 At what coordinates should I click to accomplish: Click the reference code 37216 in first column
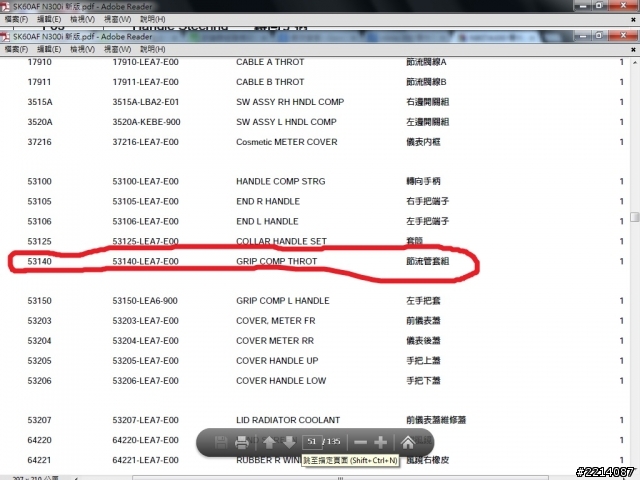point(39,142)
